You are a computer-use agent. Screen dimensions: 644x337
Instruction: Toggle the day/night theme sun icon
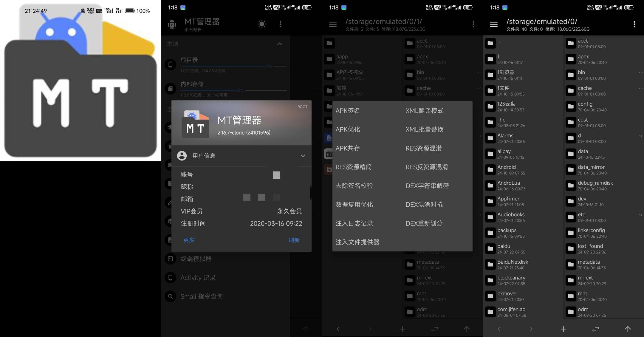[x=262, y=24]
